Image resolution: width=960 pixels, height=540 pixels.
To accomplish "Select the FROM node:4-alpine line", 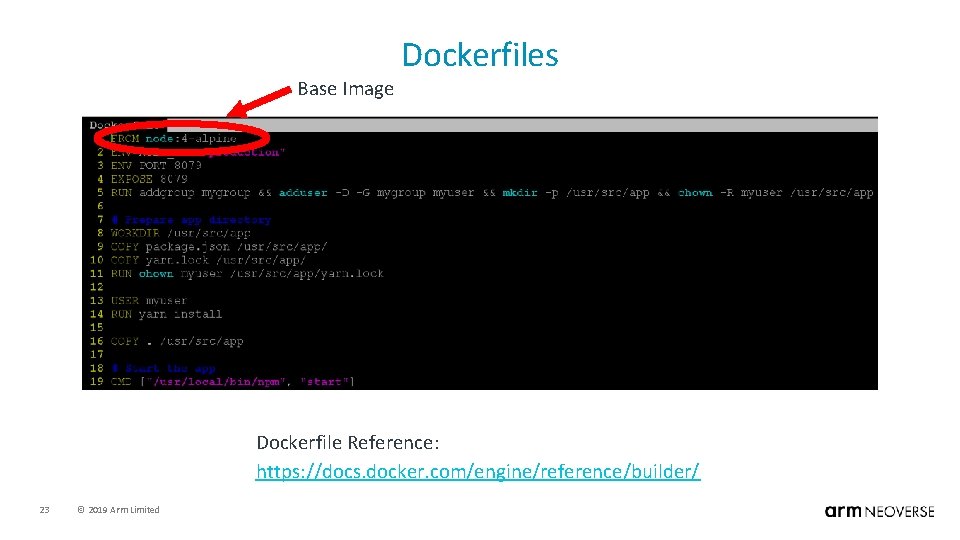I will (174, 138).
